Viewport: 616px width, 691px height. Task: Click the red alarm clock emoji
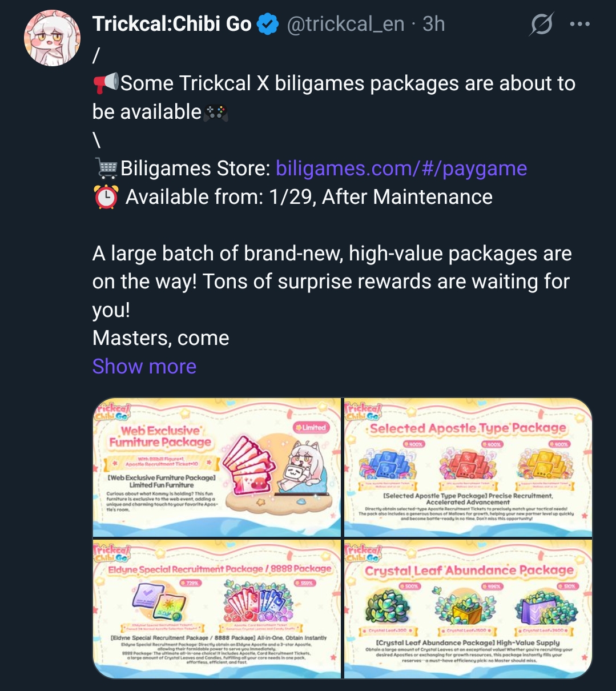tap(106, 197)
